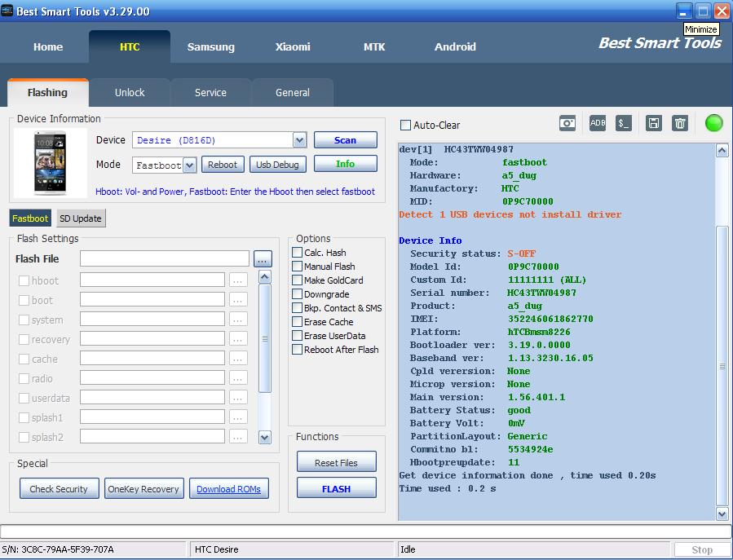This screenshot has height=560, width=733.
Task: Tick the recovery partition checkbox
Action: [24, 340]
